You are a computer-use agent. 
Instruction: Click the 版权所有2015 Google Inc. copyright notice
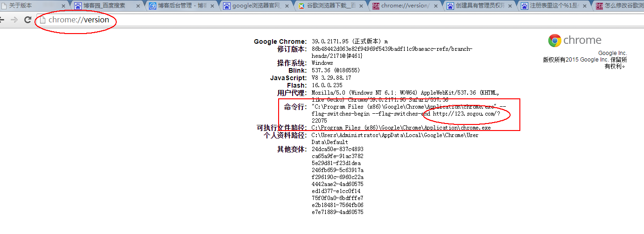[585, 63]
